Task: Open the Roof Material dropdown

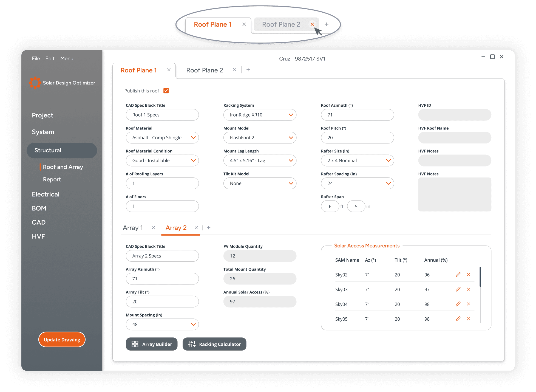Action: (x=193, y=138)
